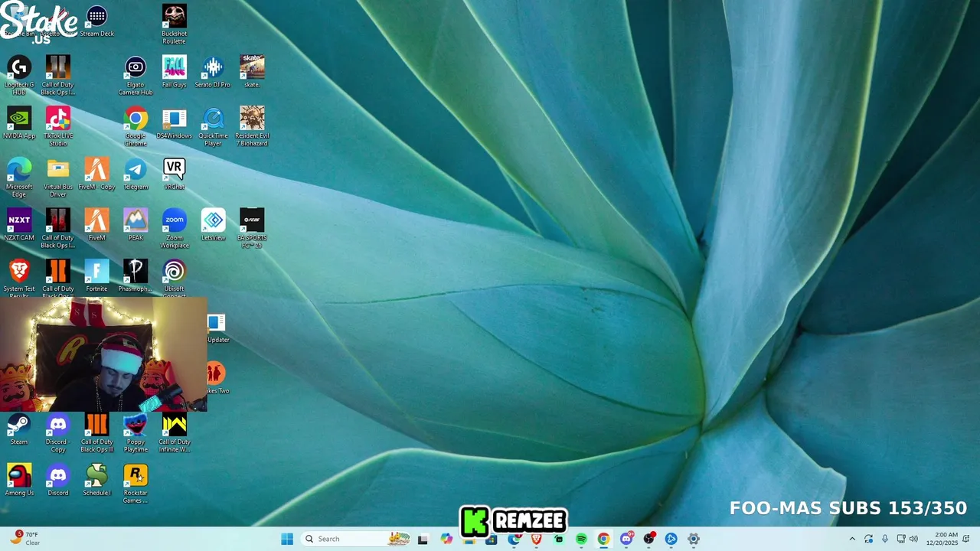The width and height of the screenshot is (980, 551).
Task: Launch Among Us from the desktop
Action: pyautogui.click(x=19, y=481)
